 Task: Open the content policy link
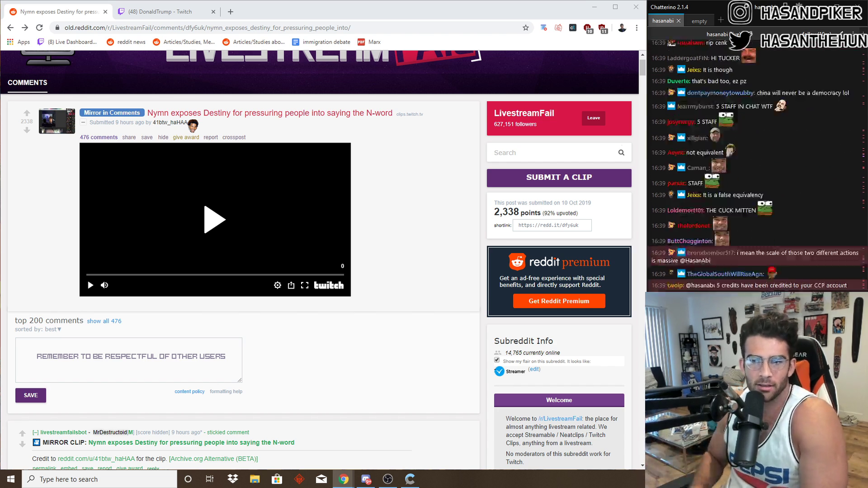189,391
